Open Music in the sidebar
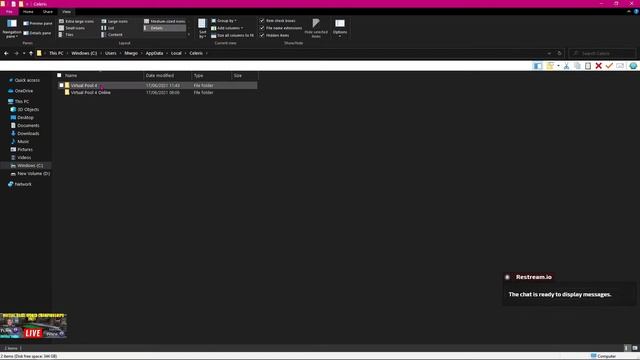Image resolution: width=640 pixels, height=360 pixels. tap(23, 142)
